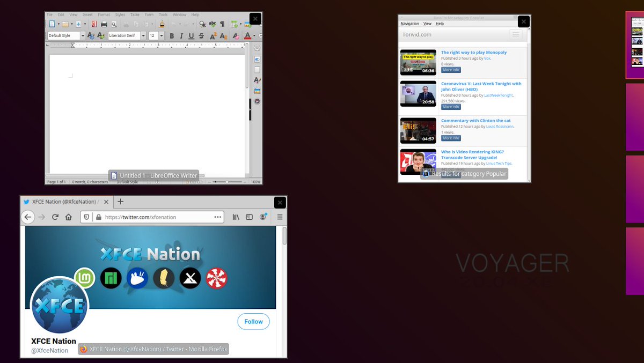Click Font Color red A icon

(x=247, y=36)
